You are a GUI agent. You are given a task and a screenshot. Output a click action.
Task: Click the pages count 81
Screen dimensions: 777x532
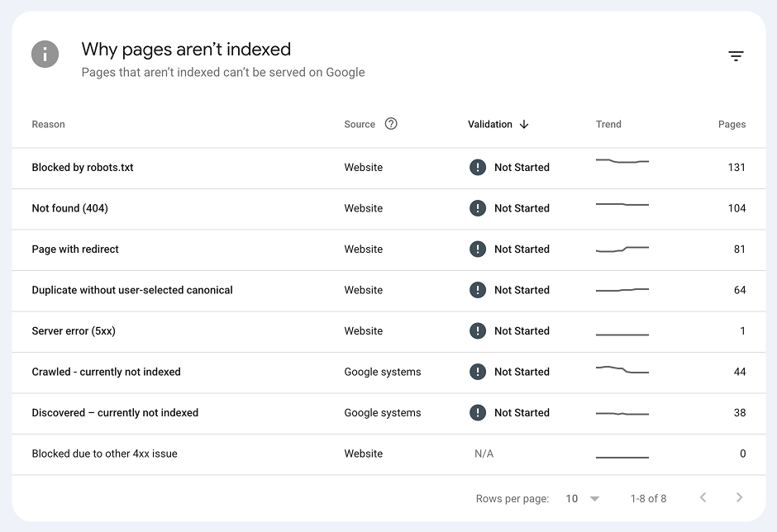point(739,249)
